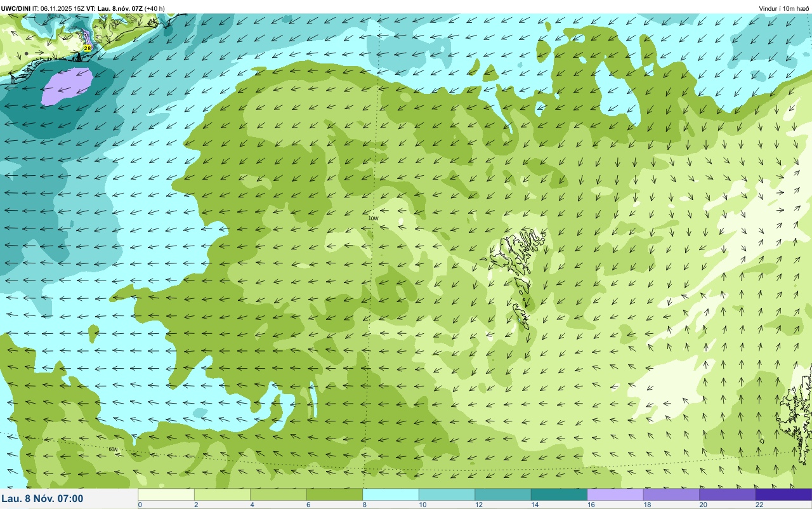Click the legend value '0'
The height and width of the screenshot is (509, 812).
pos(140,505)
